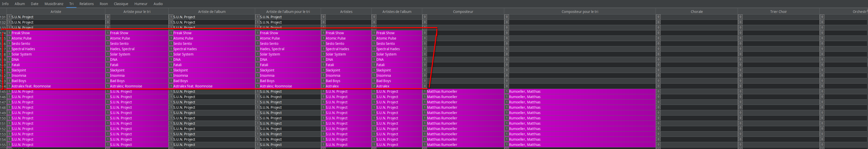Open the count badge beside Astralex in the Artistes column

pyautogui.click(x=324, y=86)
